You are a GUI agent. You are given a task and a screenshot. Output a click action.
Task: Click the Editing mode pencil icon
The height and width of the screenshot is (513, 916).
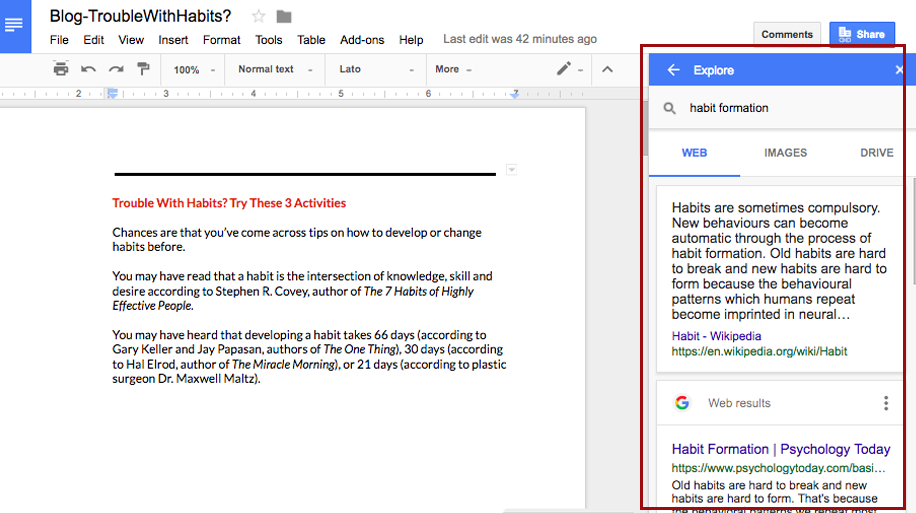563,69
